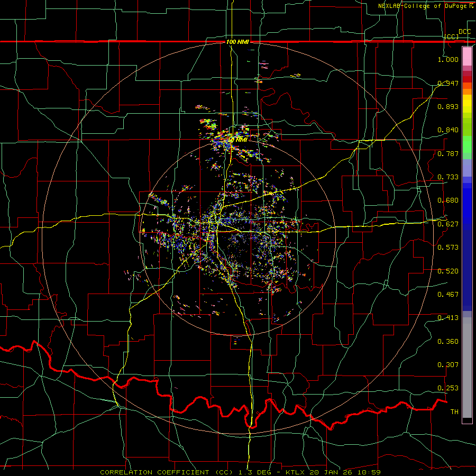Select the 0.360 scale value
Image resolution: width=476 pixels, height=476 pixels.
pos(448,342)
